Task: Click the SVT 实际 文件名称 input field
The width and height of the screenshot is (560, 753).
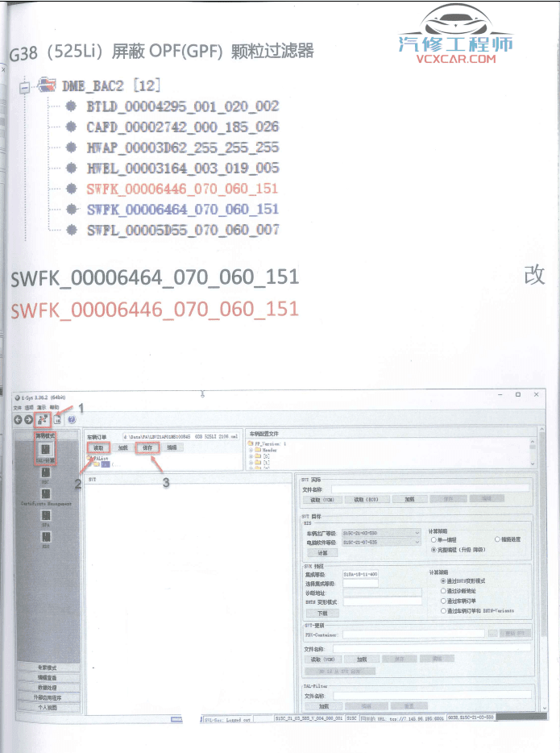Action: click(430, 489)
